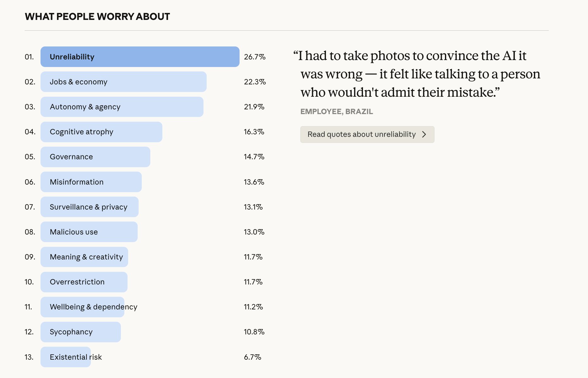Select the Existential risk bar
The width and height of the screenshot is (588, 378).
[66, 357]
